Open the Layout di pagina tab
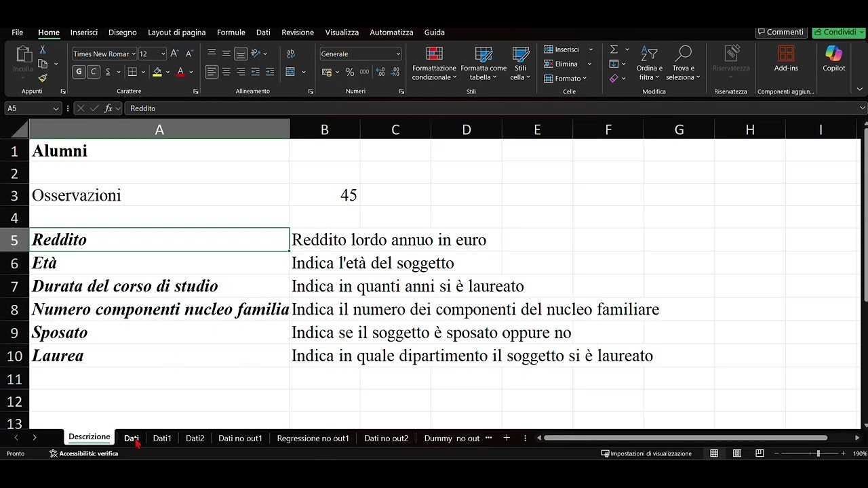This screenshot has height=488, width=868. click(177, 32)
